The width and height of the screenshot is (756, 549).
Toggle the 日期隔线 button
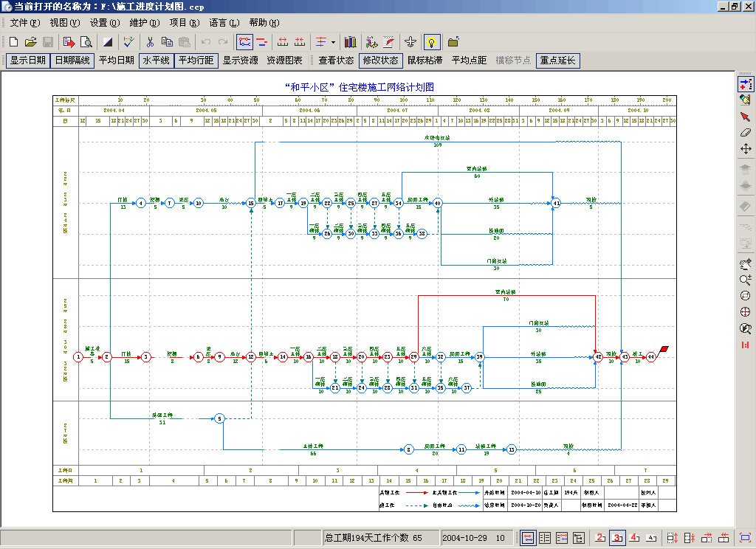[x=72, y=61]
